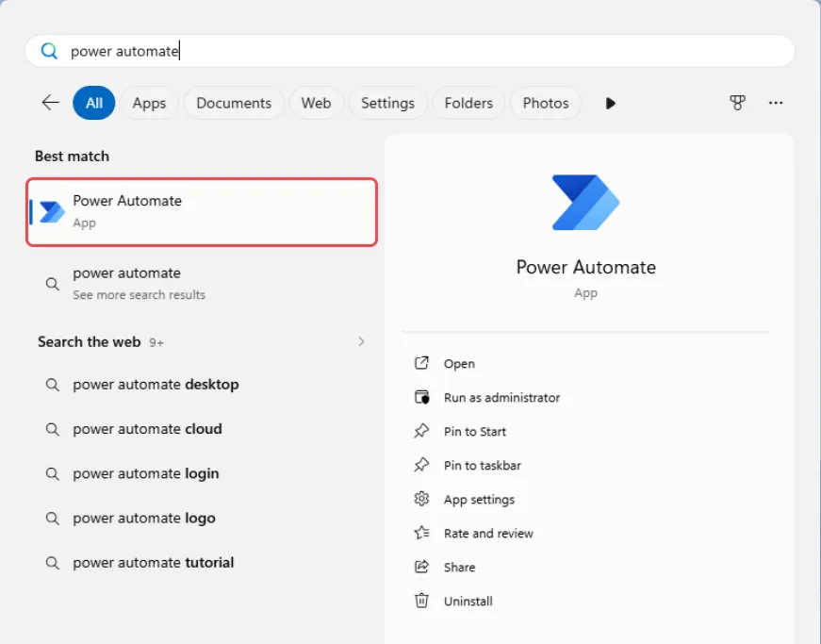The image size is (821, 644).
Task: Click into the 'power automate' search field
Action: [x=410, y=51]
